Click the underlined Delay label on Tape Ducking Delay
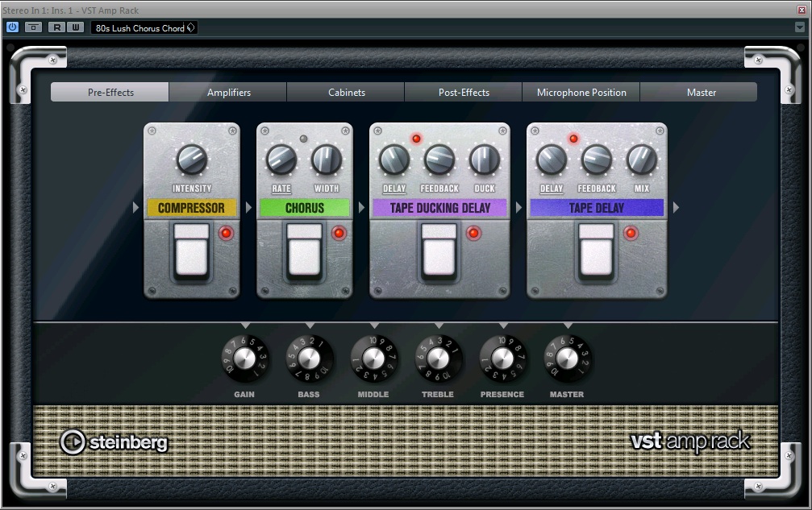This screenshot has width=812, height=510. (x=394, y=189)
